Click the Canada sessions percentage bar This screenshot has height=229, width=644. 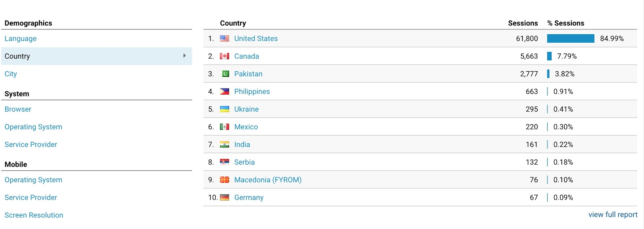click(x=549, y=56)
